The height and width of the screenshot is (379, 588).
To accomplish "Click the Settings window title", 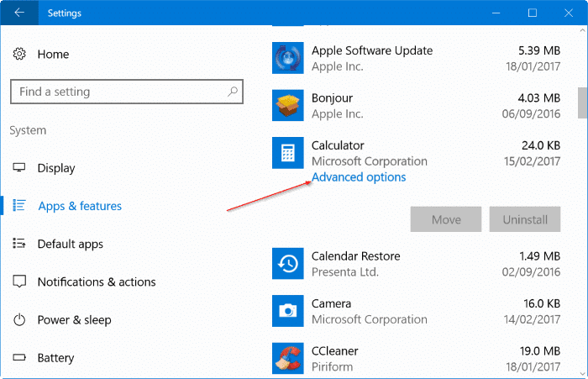I will coord(64,13).
